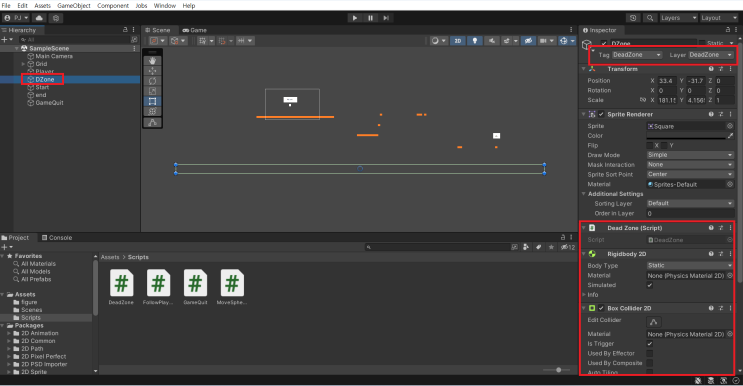Select the Hand view tool
The height and width of the screenshot is (386, 743).
[x=152, y=61]
